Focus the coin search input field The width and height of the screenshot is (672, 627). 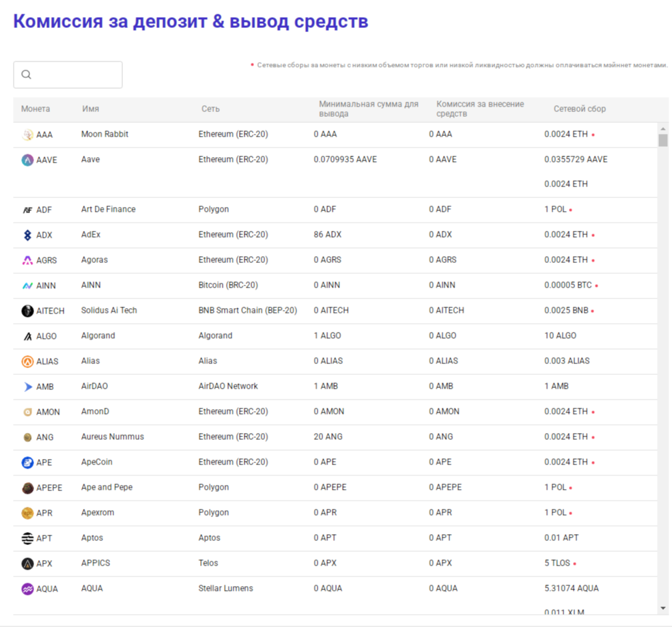pyautogui.click(x=75, y=75)
